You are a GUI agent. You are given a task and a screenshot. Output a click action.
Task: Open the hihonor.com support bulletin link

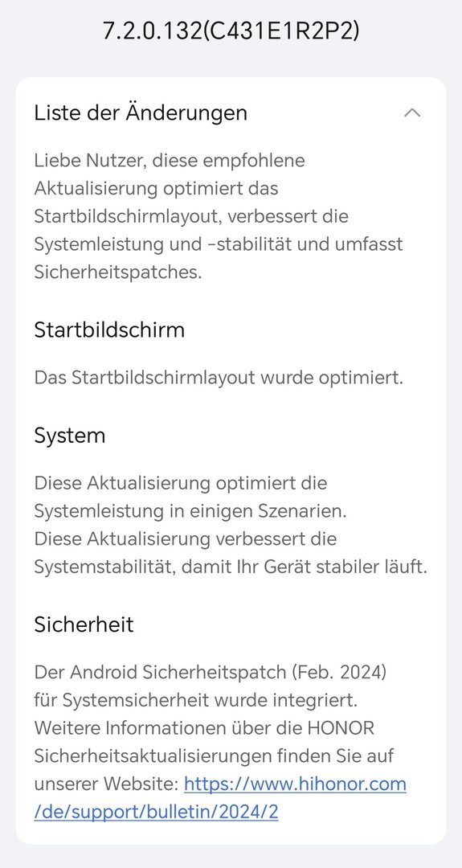tap(295, 784)
